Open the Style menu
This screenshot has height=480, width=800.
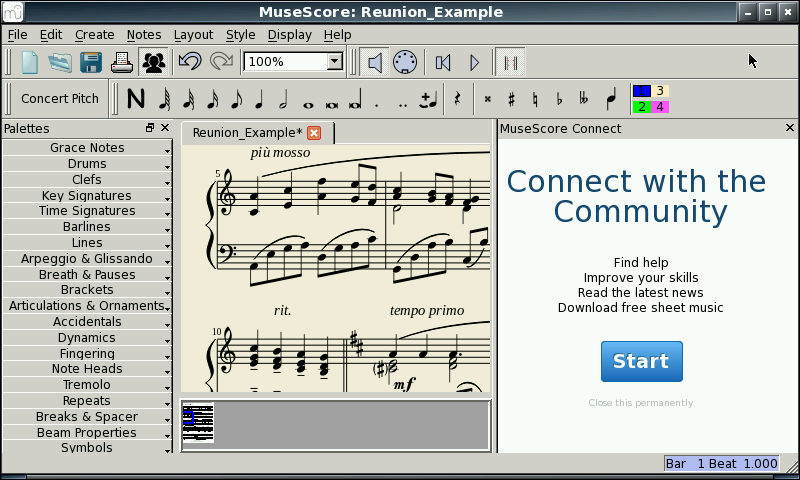[x=240, y=35]
